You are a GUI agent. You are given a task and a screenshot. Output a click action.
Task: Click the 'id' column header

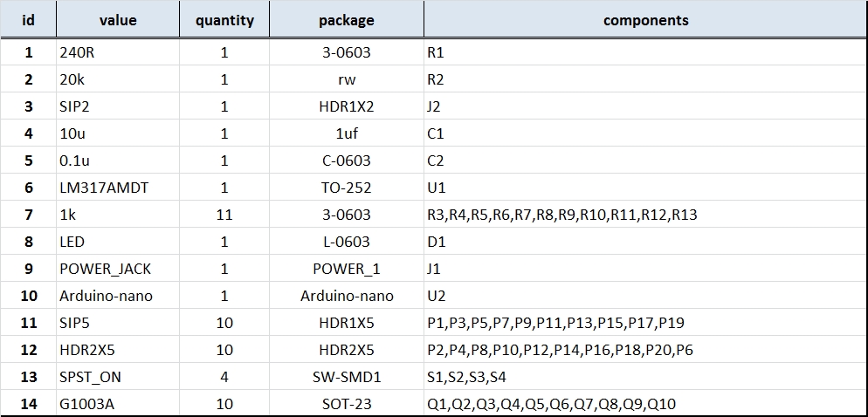[28, 20]
